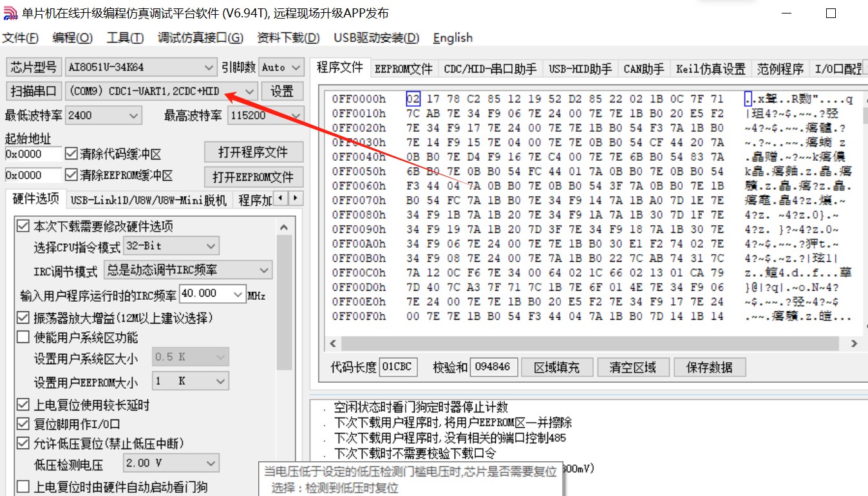Toggle 允许低压复位 checkbox

click(x=23, y=443)
